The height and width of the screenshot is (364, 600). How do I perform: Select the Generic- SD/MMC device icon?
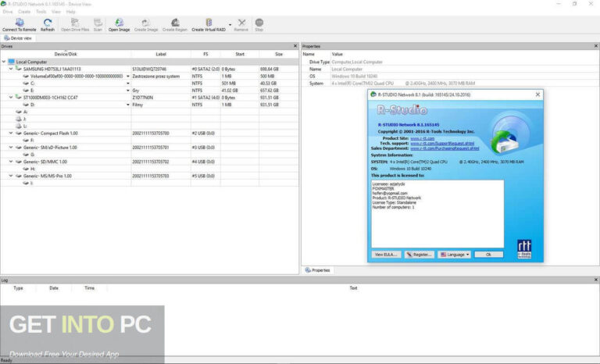click(19, 162)
